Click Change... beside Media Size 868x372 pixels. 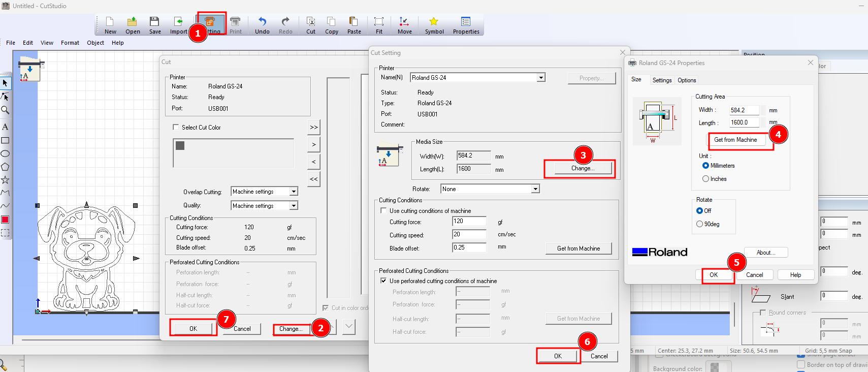(x=583, y=168)
